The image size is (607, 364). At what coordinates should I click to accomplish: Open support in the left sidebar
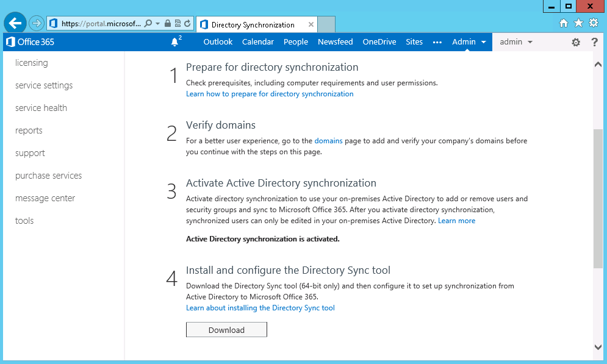click(30, 153)
